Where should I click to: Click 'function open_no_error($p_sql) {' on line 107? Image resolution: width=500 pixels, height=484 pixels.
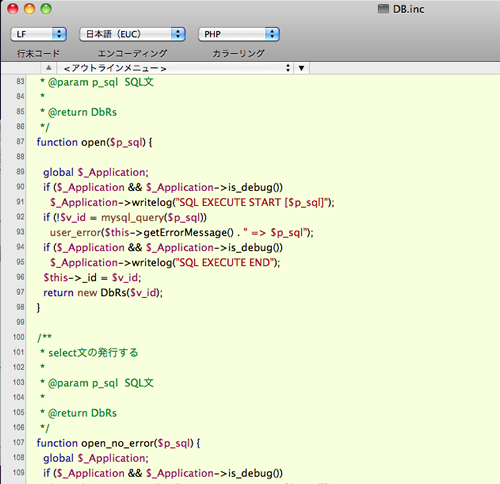click(x=118, y=443)
